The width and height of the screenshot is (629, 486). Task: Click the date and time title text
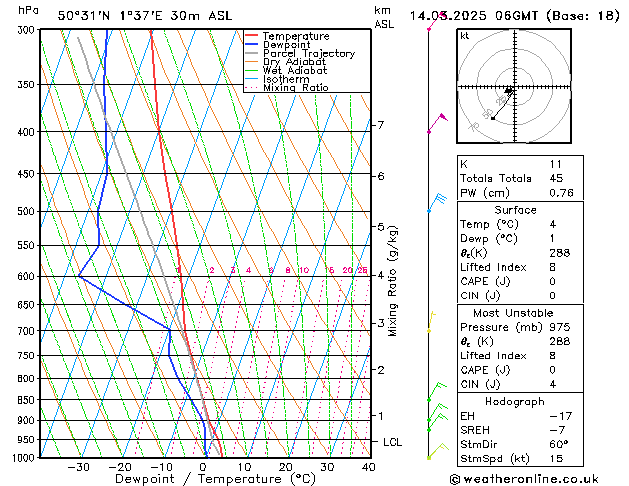click(514, 15)
